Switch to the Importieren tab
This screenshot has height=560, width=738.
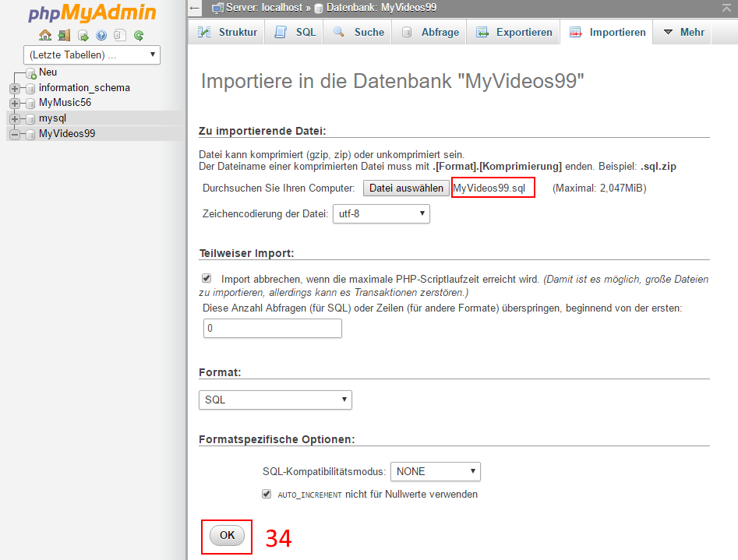click(x=607, y=32)
